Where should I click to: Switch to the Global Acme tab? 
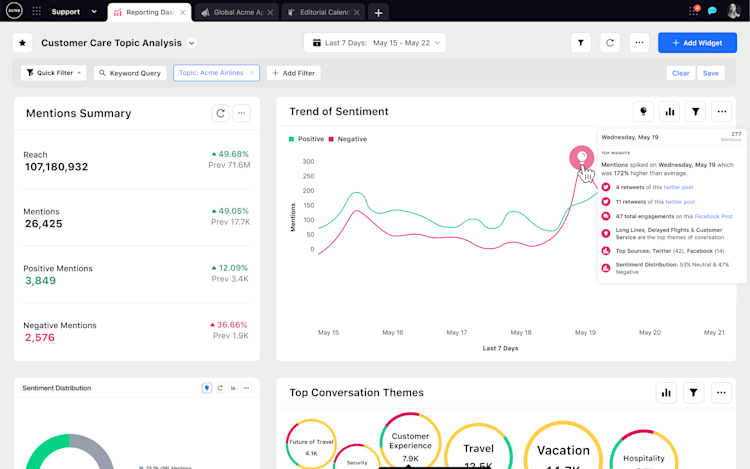point(238,12)
